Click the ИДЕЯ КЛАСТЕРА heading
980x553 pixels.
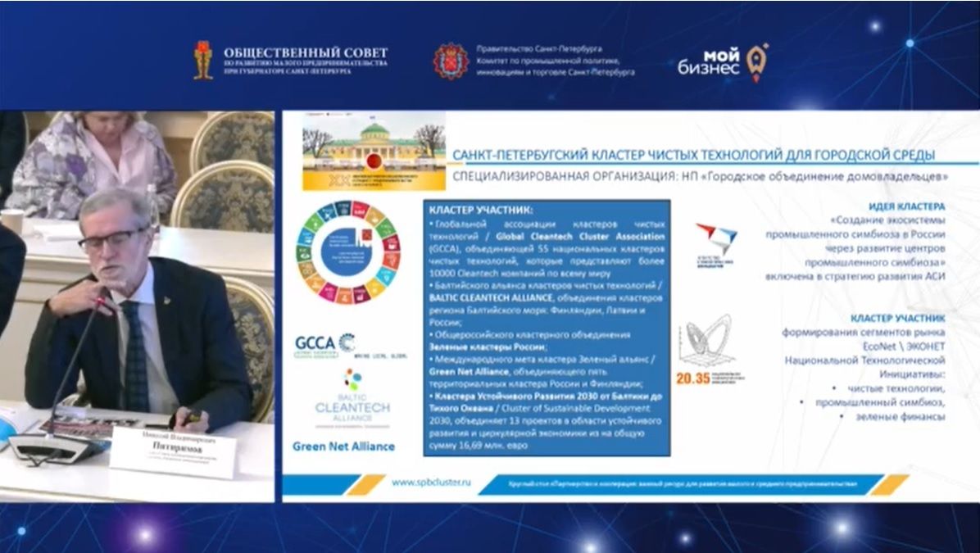pos(907,206)
